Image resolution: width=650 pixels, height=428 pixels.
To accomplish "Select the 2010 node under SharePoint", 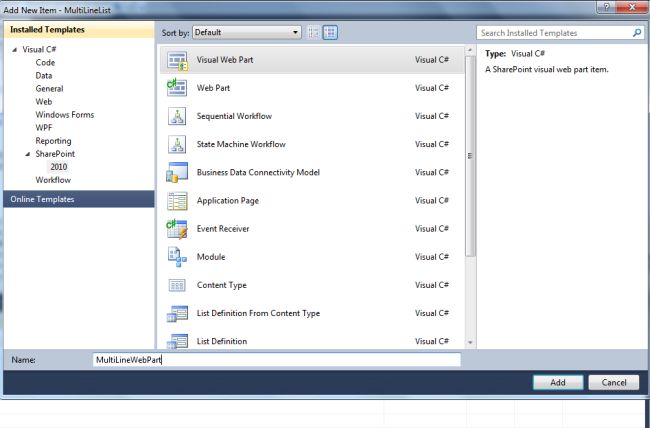I will pyautogui.click(x=58, y=167).
